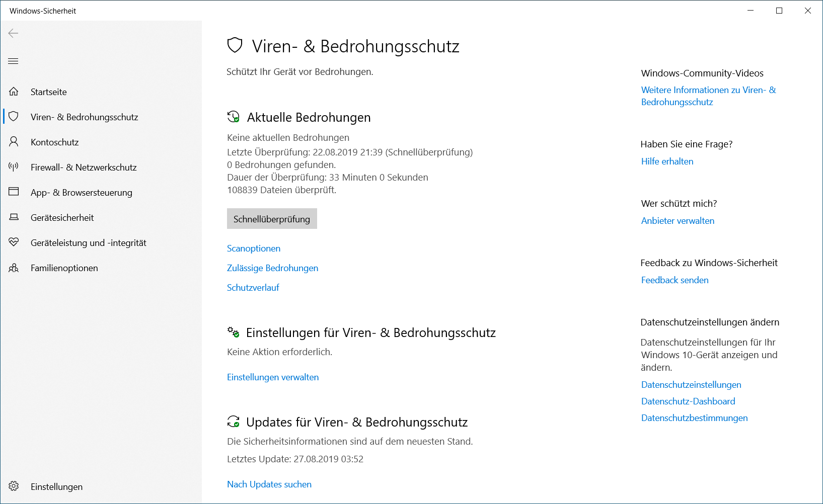The width and height of the screenshot is (823, 504).
Task: Open Familienoptionen
Action: pyautogui.click(x=101, y=268)
